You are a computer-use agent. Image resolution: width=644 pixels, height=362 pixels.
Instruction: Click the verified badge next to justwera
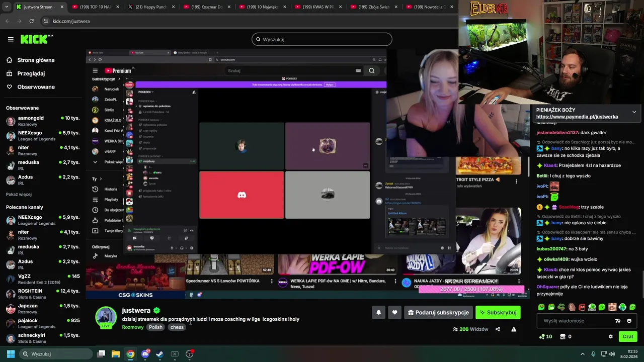click(157, 310)
